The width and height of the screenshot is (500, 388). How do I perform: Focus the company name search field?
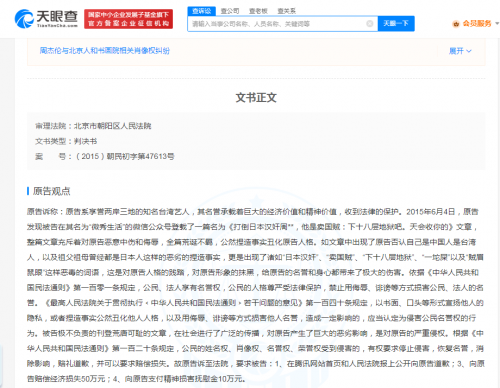(278, 24)
